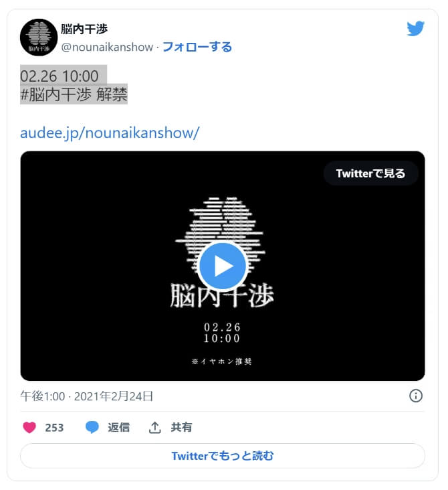448x490 pixels.
Task: Play the video with the blue play button
Action: (222, 266)
